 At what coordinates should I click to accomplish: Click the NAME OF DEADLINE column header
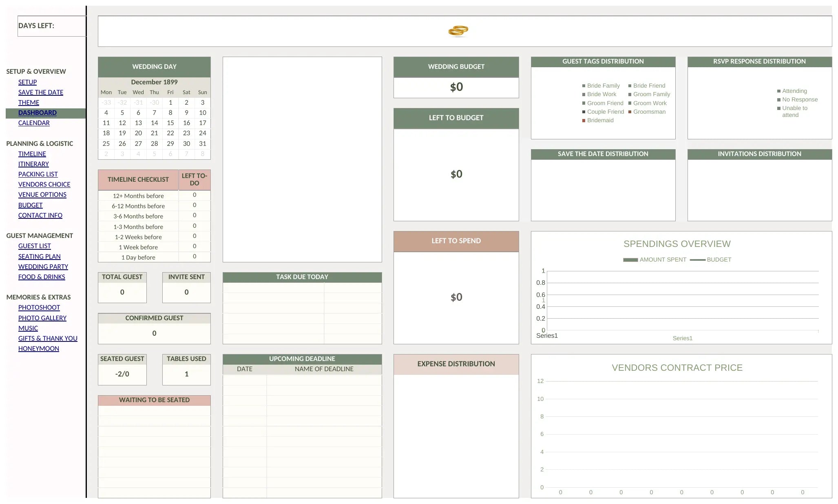(x=324, y=369)
